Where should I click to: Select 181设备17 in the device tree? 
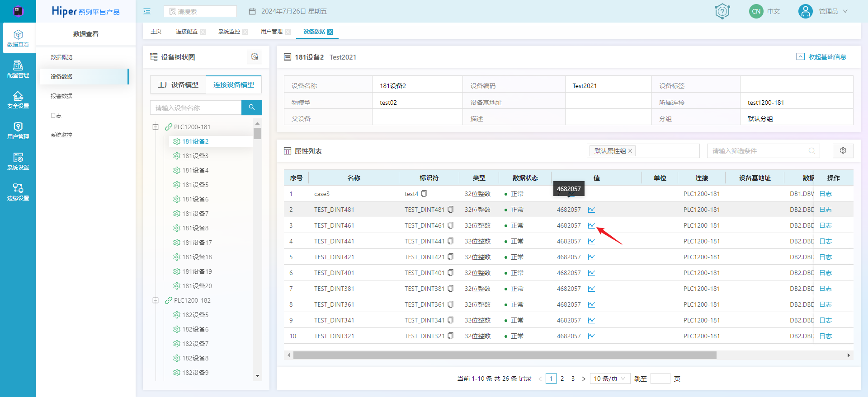coord(197,243)
